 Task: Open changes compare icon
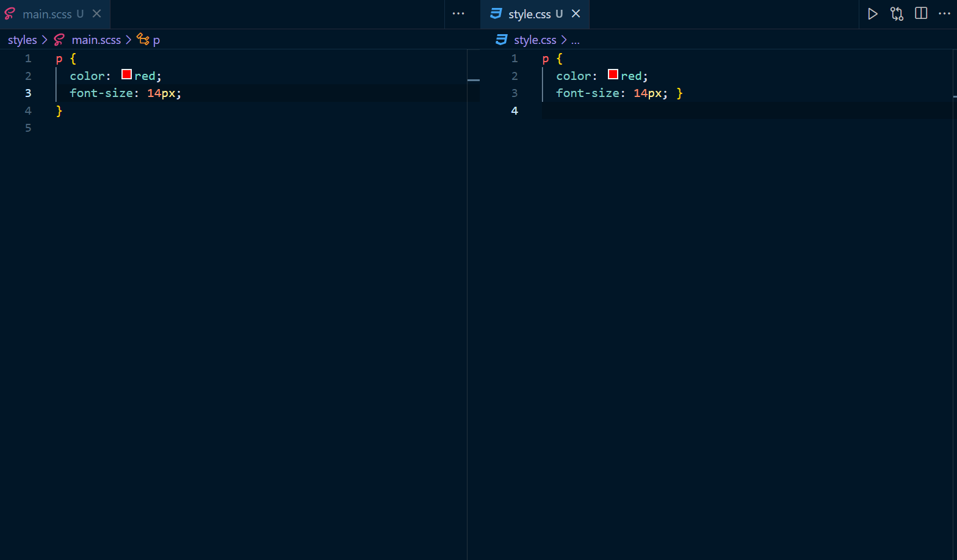pyautogui.click(x=897, y=14)
